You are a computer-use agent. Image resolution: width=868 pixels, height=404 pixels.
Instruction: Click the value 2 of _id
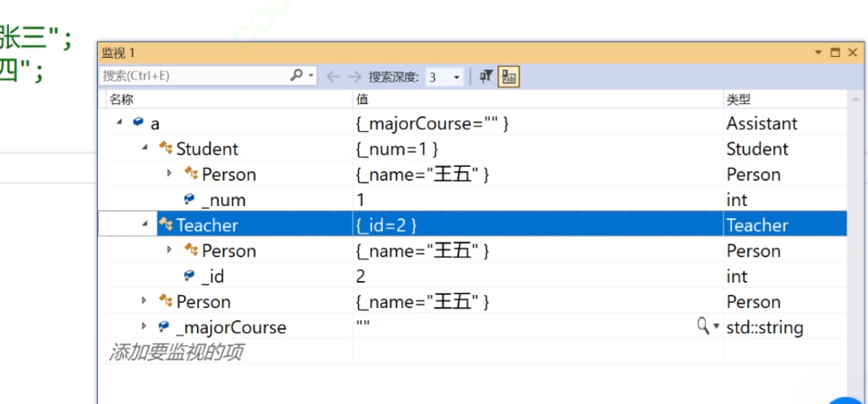[x=361, y=276]
